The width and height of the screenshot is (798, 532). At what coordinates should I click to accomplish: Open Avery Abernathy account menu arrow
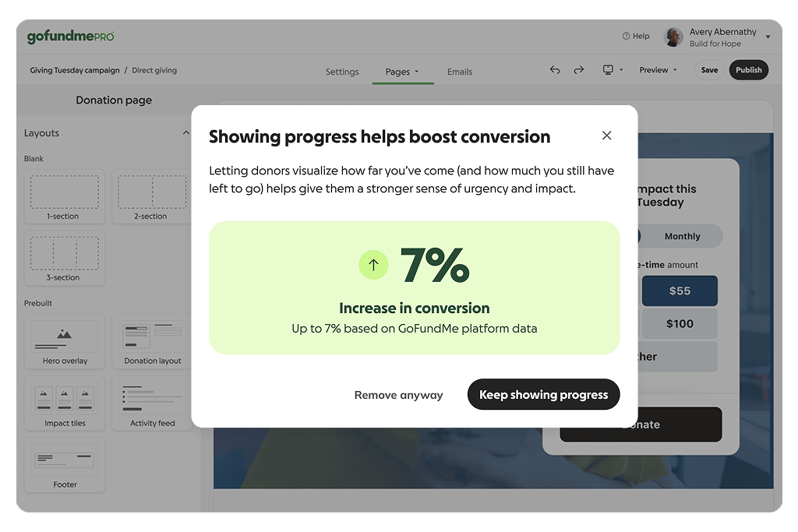click(x=768, y=37)
